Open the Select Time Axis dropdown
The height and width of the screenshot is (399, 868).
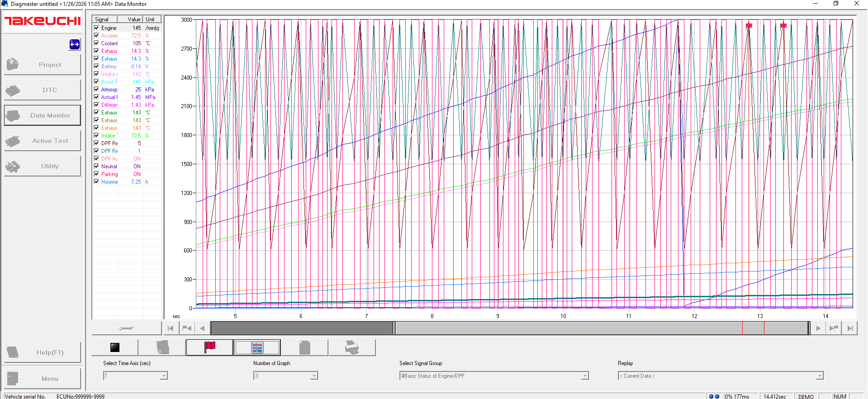click(164, 376)
